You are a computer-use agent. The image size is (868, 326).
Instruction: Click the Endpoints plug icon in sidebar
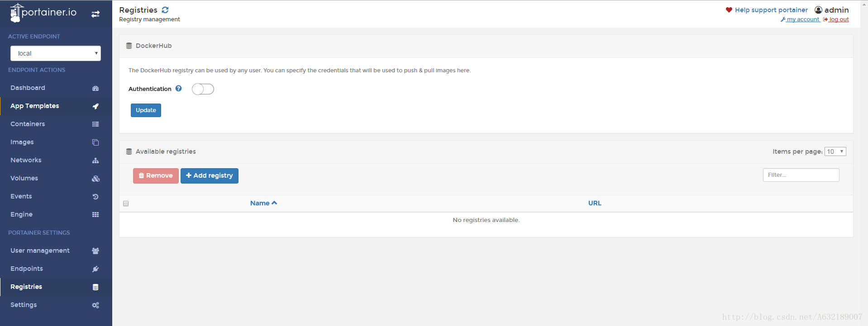click(x=95, y=269)
